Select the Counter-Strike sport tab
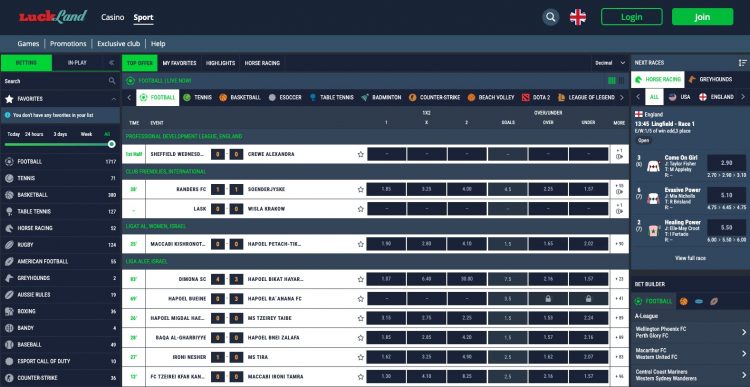750x387 pixels. (434, 97)
